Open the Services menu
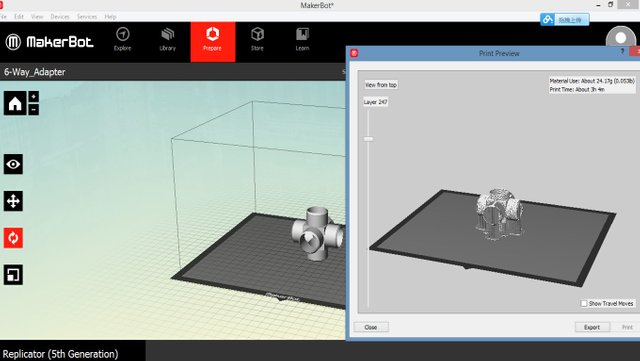Viewport: 640px width, 361px height. (87, 16)
